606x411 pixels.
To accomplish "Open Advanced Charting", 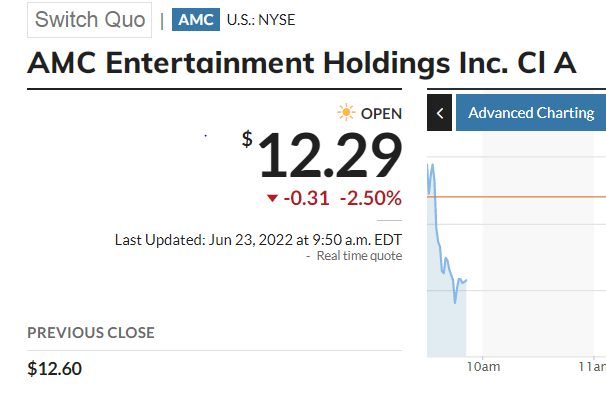I will (530, 113).
